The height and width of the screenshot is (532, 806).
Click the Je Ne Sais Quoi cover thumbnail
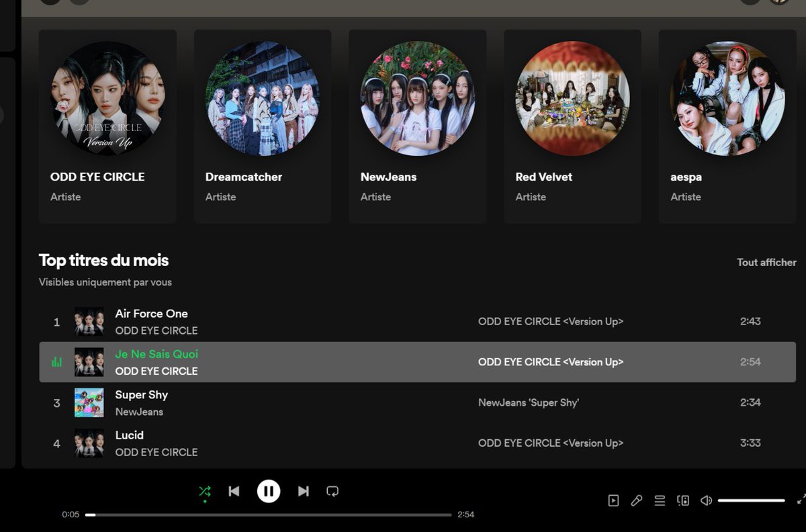coord(89,362)
